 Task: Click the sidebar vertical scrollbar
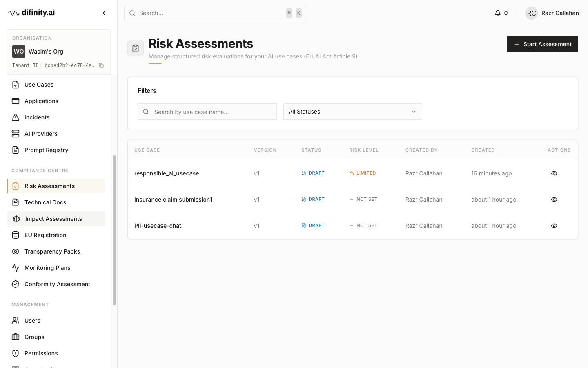coord(114,230)
